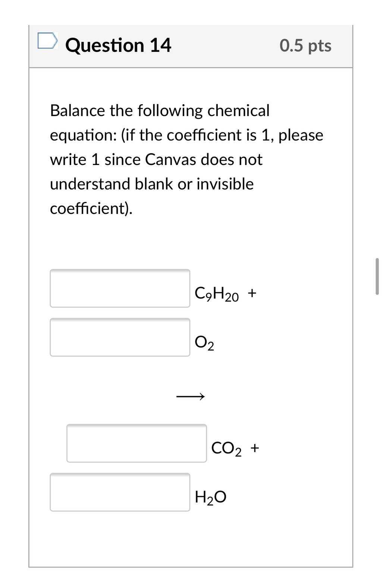Click the reaction arrow symbol

190,396
